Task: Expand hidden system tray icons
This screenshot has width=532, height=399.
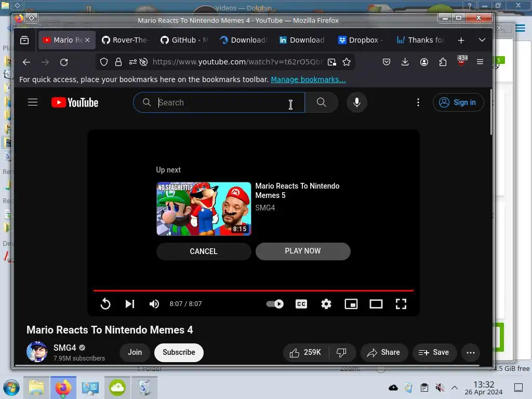Action: click(x=455, y=388)
